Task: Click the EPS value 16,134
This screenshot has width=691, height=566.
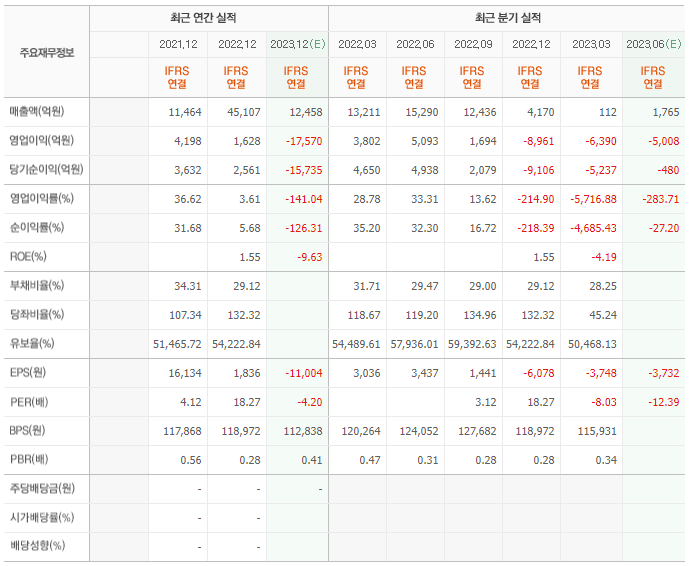Action: tap(185, 373)
